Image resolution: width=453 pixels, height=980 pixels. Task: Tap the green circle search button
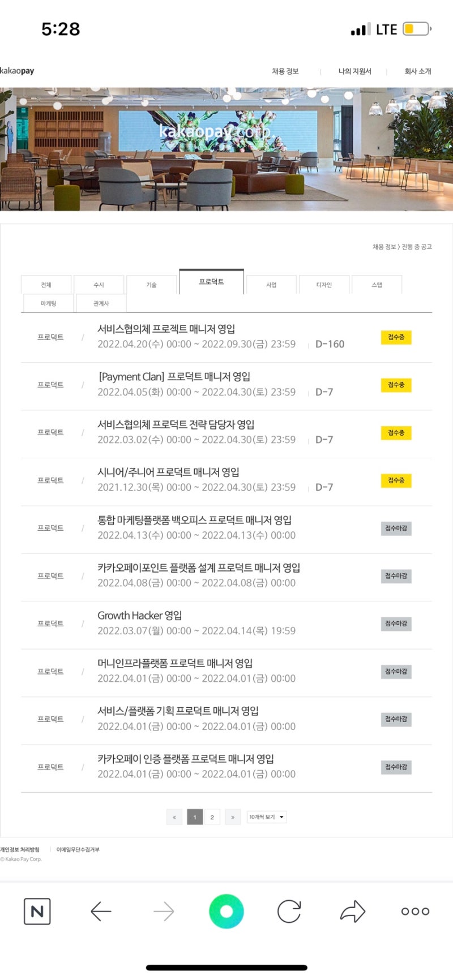click(x=226, y=911)
